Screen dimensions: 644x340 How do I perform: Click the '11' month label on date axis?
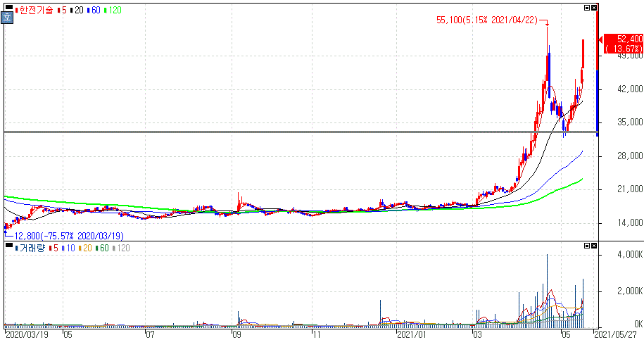click(x=316, y=334)
